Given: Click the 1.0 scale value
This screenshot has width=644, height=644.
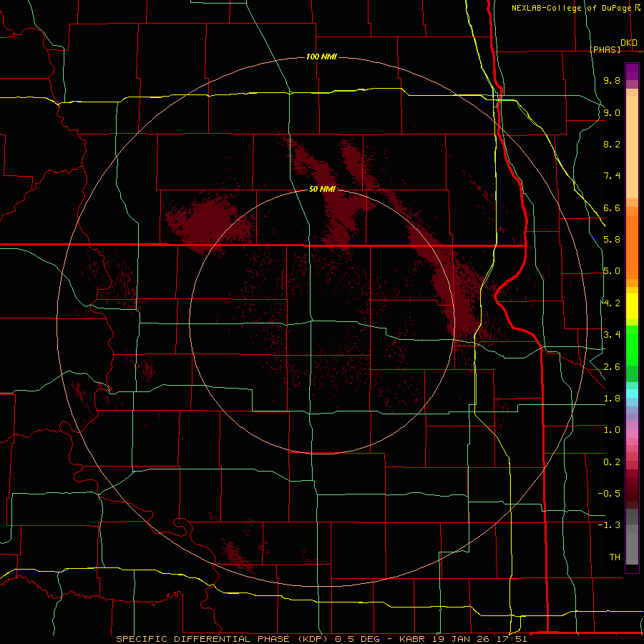Looking at the screenshot, I should coord(612,430).
